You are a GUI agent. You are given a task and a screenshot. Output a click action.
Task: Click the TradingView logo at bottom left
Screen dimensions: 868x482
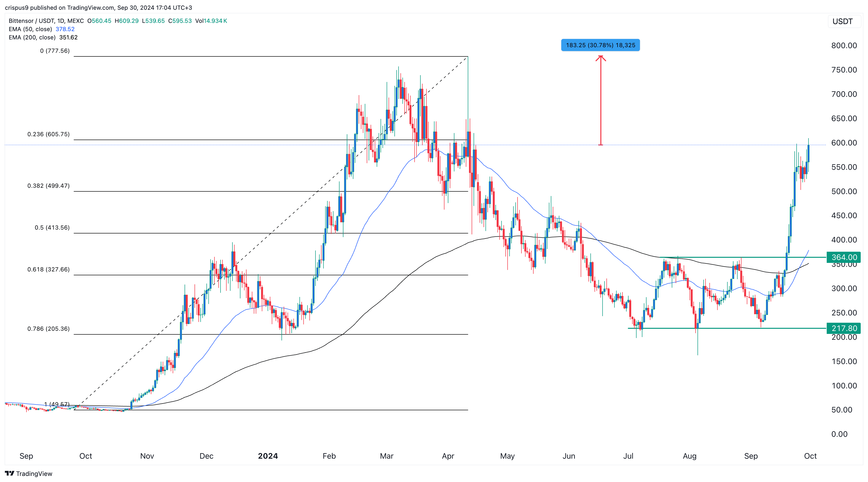point(28,473)
